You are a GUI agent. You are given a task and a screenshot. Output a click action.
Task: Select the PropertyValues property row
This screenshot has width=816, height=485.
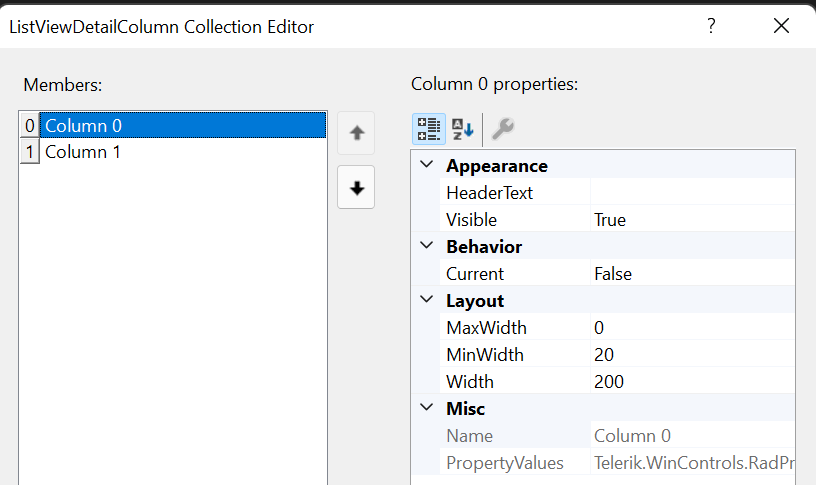pyautogui.click(x=505, y=463)
